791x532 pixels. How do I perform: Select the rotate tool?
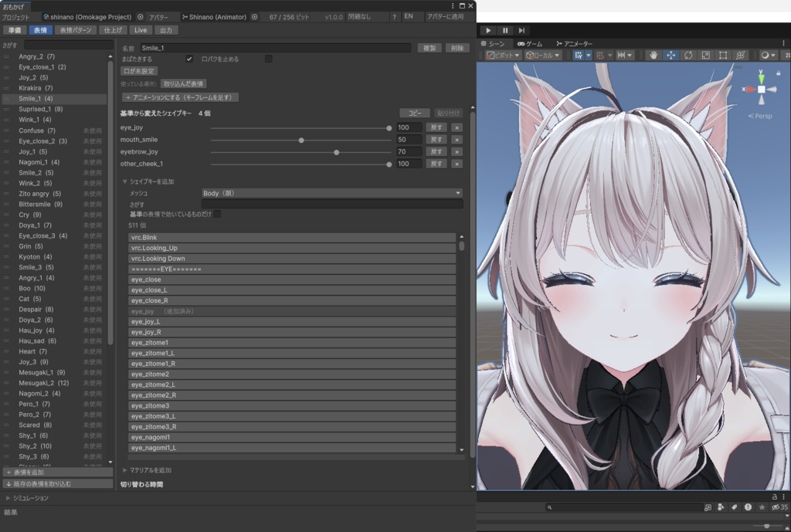688,56
